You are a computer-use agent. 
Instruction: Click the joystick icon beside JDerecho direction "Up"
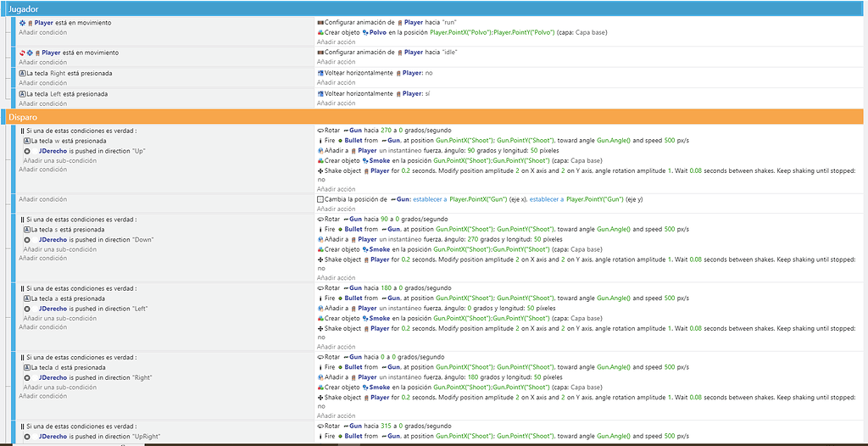(28, 150)
